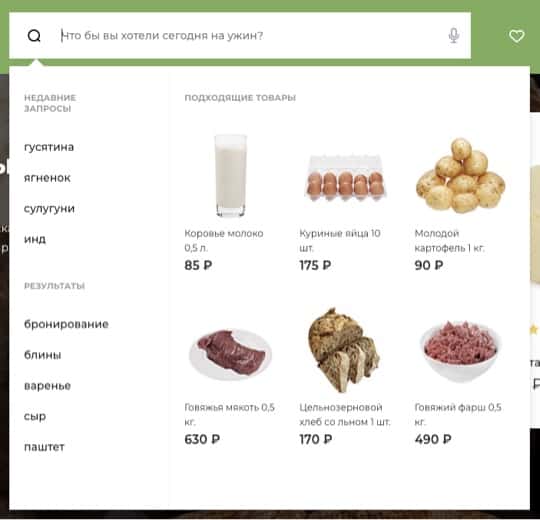Open the chicken eggs product image

(345, 178)
